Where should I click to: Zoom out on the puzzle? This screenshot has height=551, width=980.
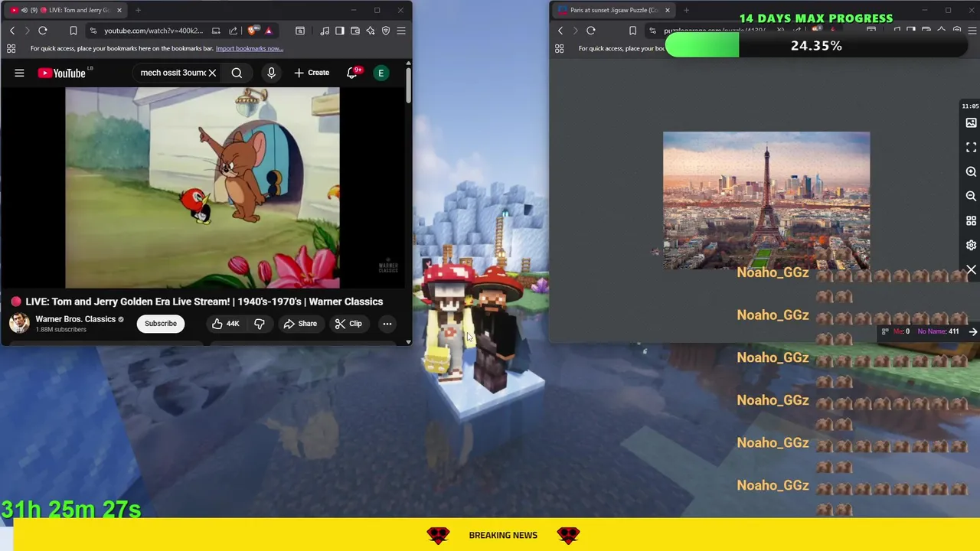click(971, 196)
